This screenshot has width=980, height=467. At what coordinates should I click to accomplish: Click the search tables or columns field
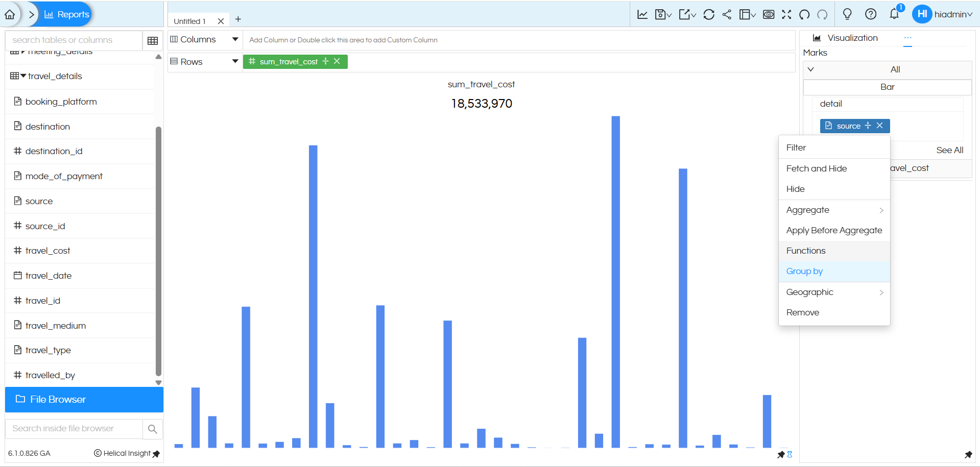tap(71, 40)
